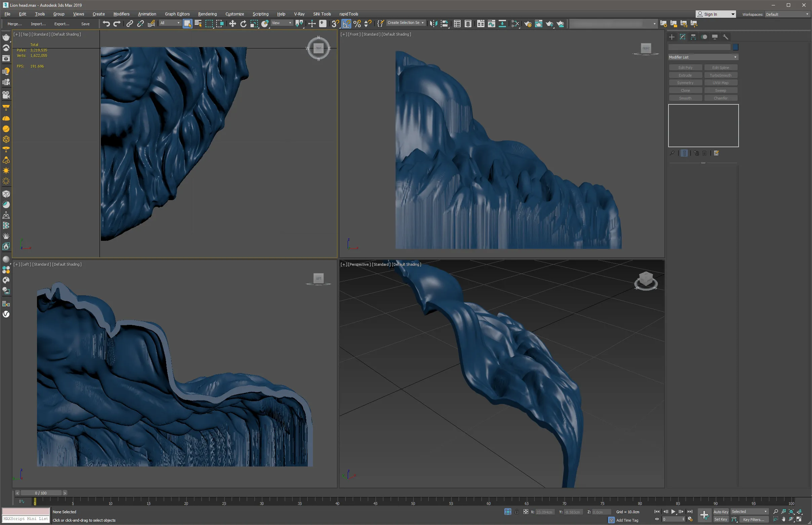Expand the Modifier List dropdown
The width and height of the screenshot is (812, 525).
(703, 57)
